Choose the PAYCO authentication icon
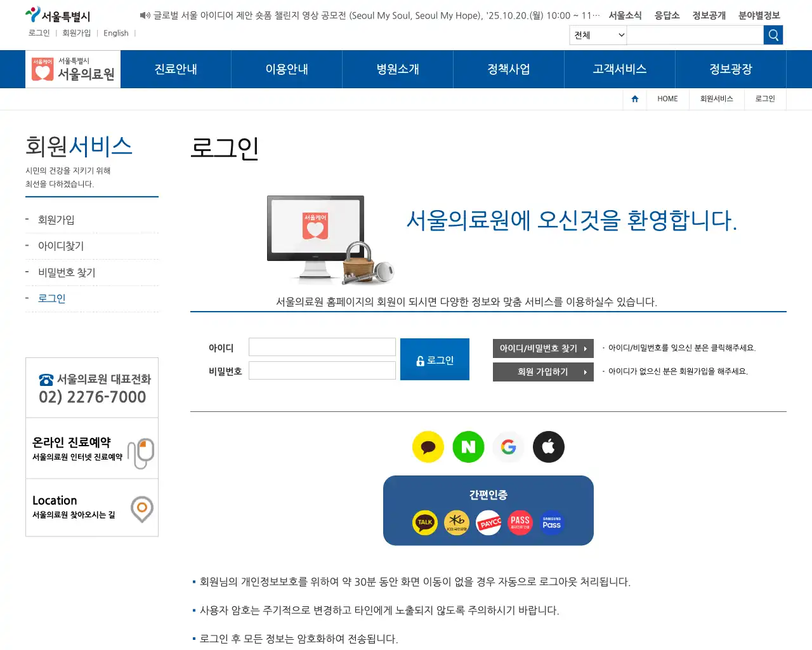The image size is (812, 650). point(488,522)
